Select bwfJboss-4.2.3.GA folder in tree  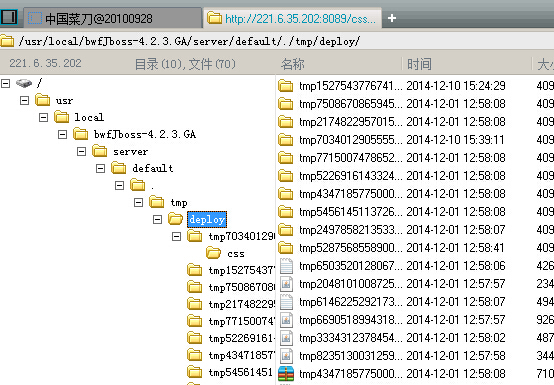tap(145, 134)
